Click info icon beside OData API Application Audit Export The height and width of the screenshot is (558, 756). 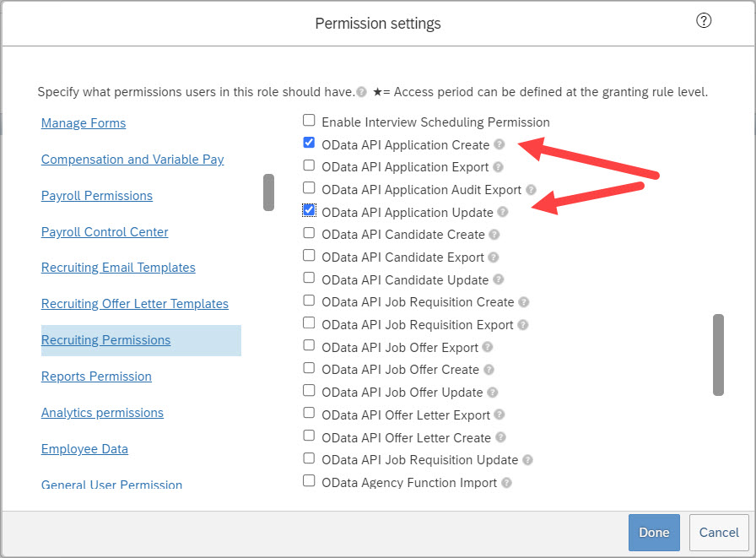[531, 190]
